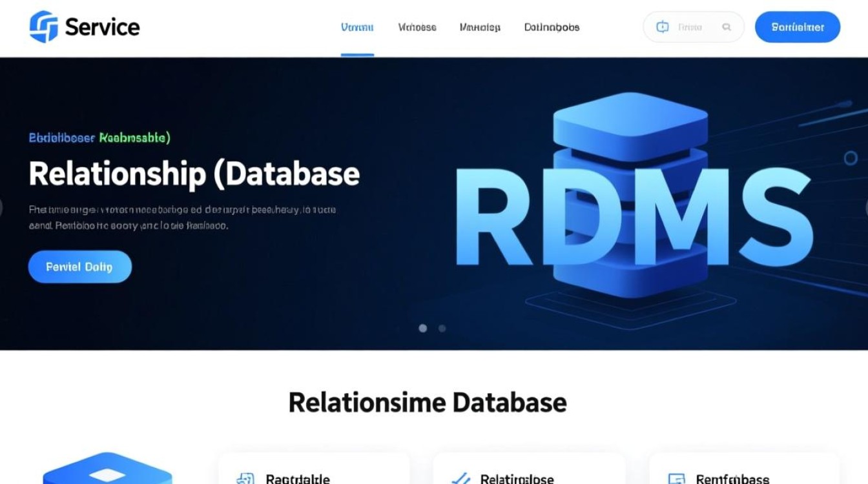Click the magnifying glass search icon

[727, 27]
